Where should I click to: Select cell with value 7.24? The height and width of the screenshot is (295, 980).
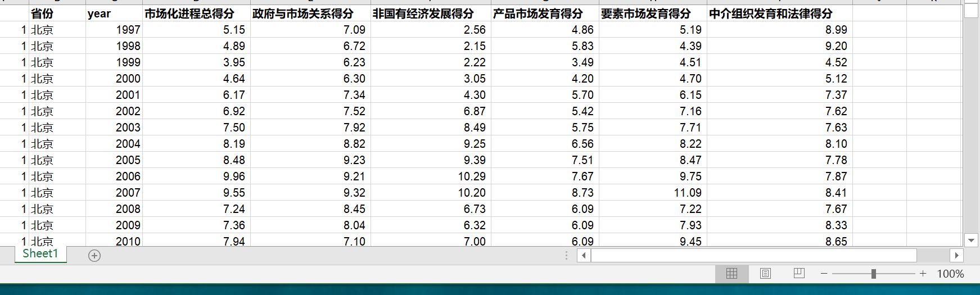(196, 209)
